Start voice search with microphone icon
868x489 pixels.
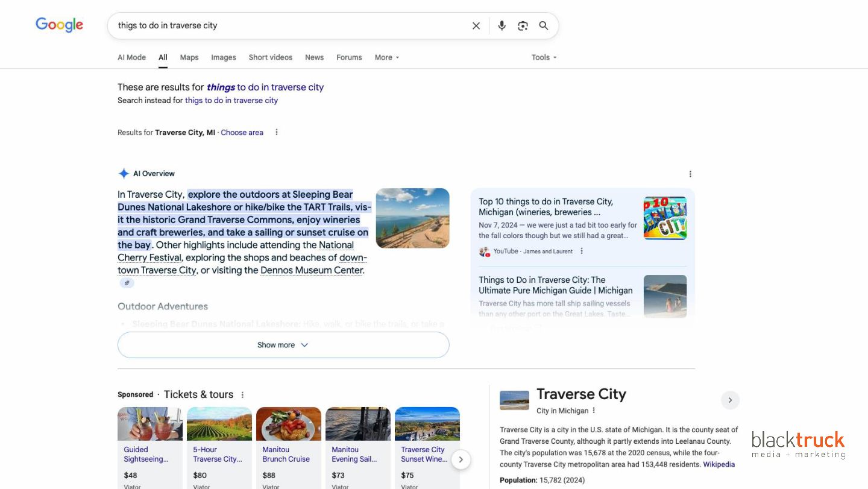[502, 26]
